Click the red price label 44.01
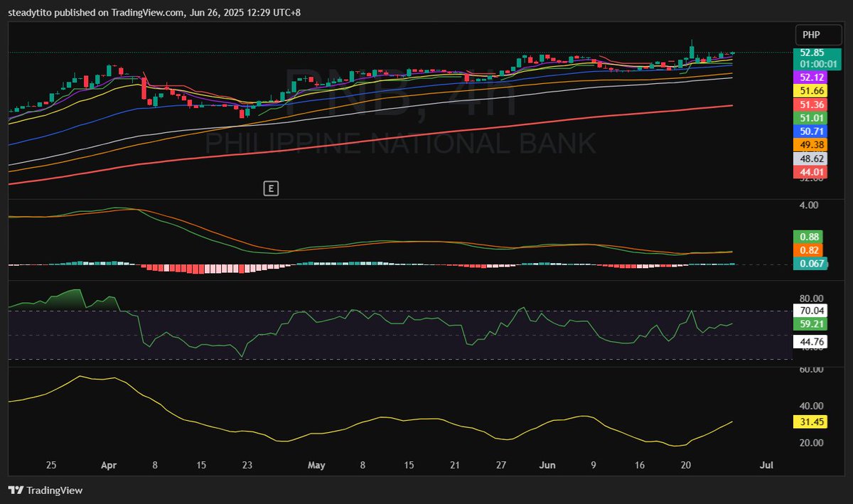The image size is (853, 504). (812, 172)
